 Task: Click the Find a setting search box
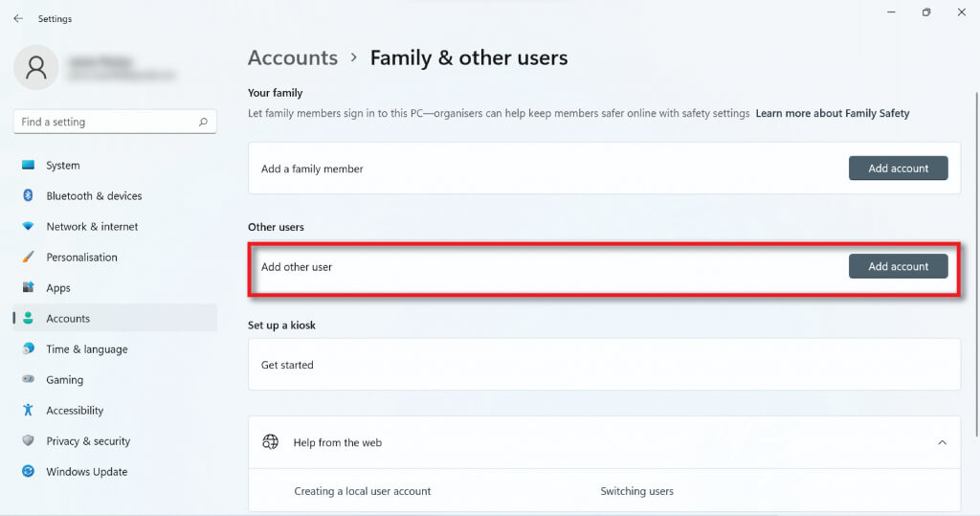(x=105, y=123)
